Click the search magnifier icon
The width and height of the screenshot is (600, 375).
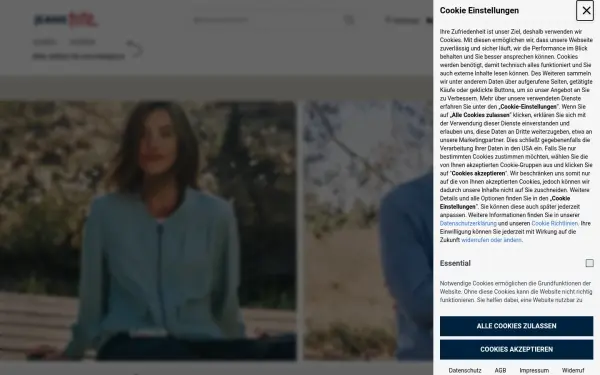[349, 20]
